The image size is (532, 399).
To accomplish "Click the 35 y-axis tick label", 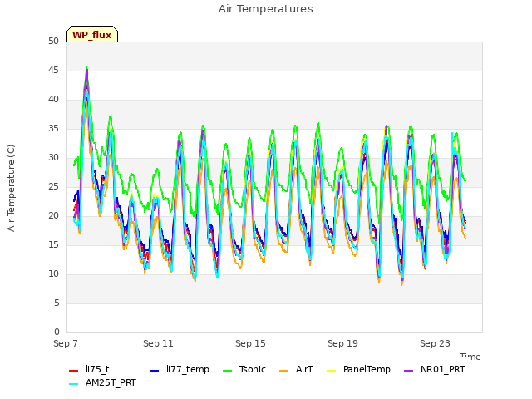I will [53, 129].
